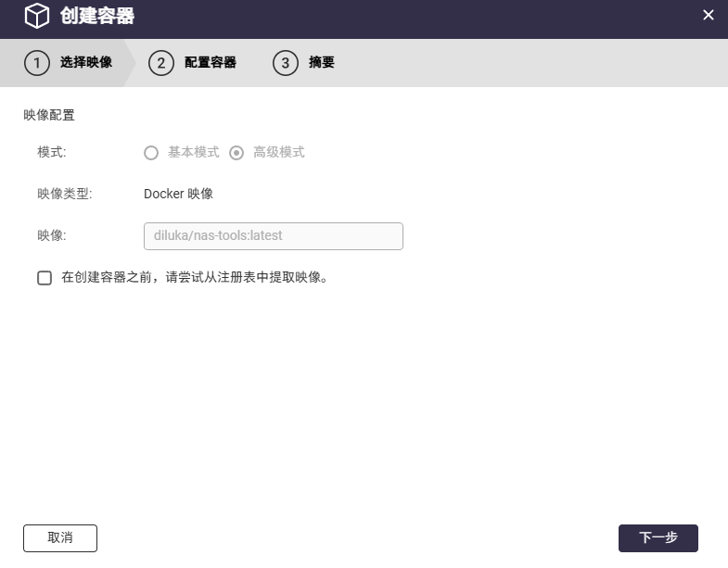728x568 pixels.
Task: Click the 基本模式 label text
Action: pos(194,152)
